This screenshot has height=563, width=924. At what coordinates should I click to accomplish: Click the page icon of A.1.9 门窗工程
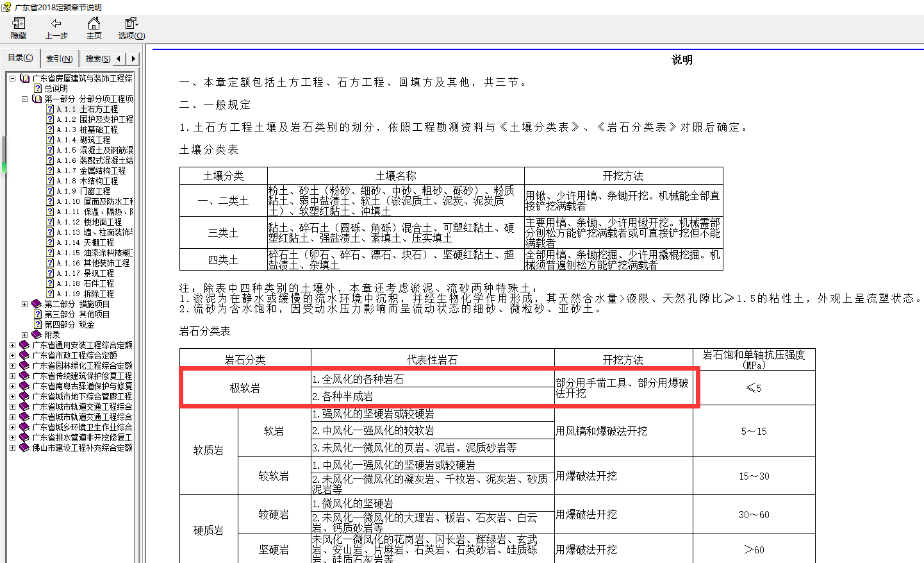click(x=50, y=191)
